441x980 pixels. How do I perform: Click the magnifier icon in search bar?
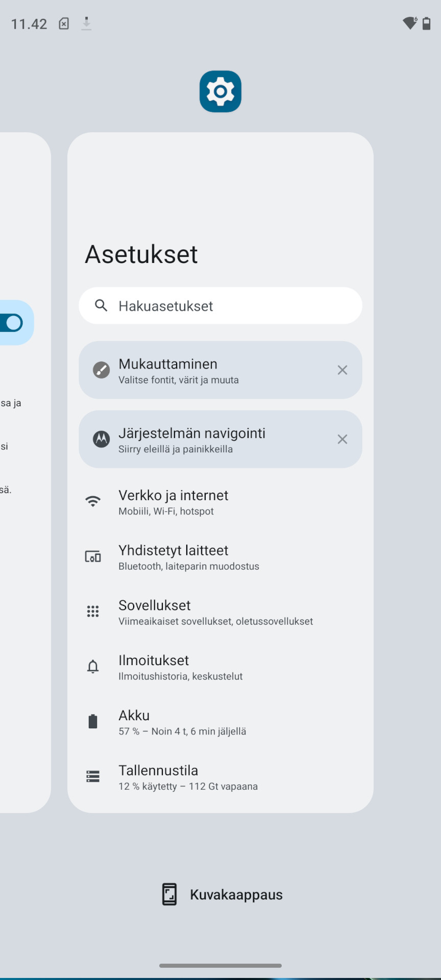tap(101, 305)
